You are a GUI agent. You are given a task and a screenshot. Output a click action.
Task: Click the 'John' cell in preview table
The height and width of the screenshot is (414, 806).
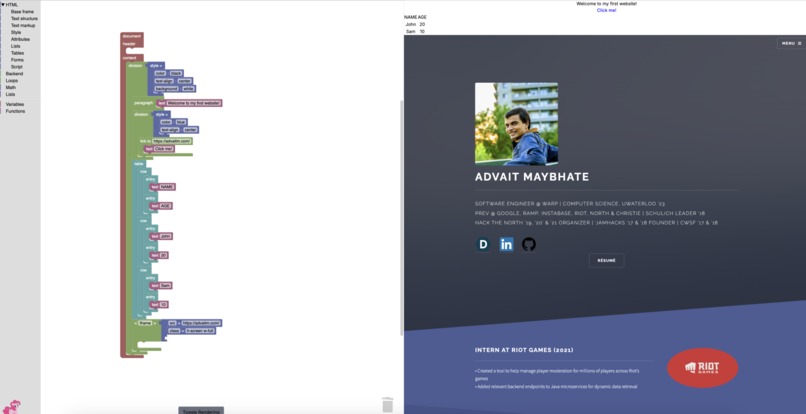410,24
